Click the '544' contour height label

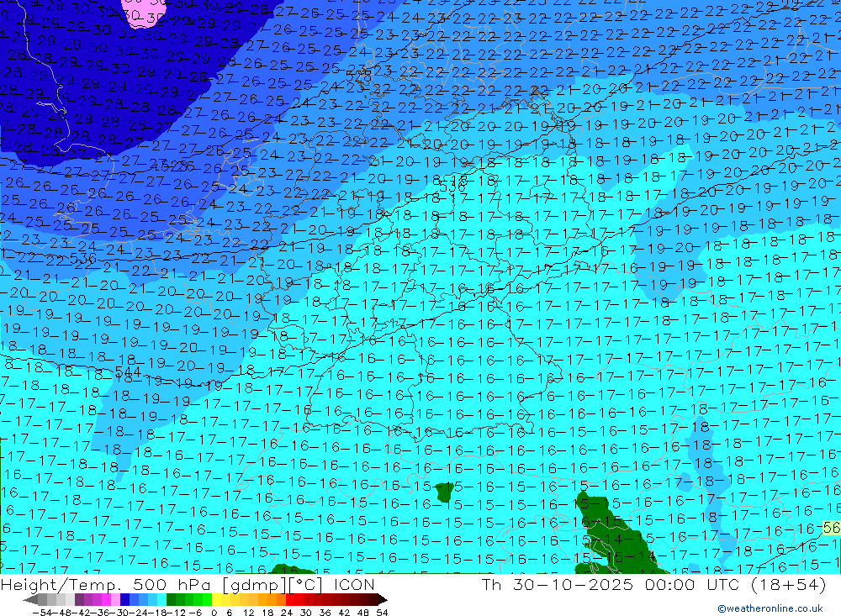[128, 371]
